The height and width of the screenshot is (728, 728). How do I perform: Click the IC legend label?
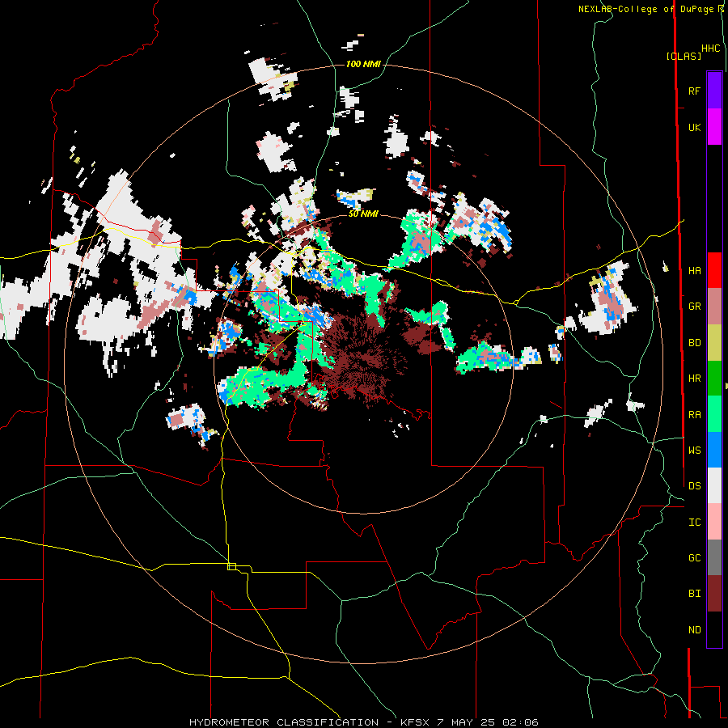point(694,523)
